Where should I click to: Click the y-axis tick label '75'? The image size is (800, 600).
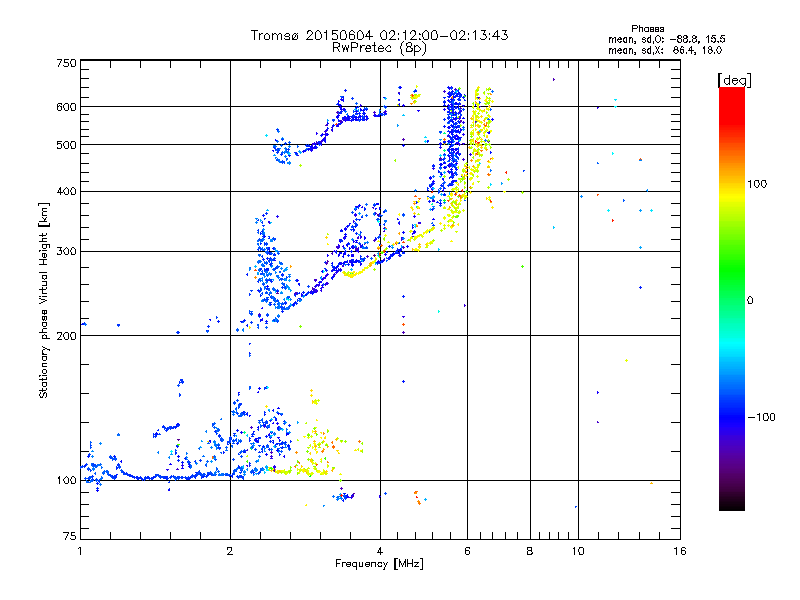point(70,536)
